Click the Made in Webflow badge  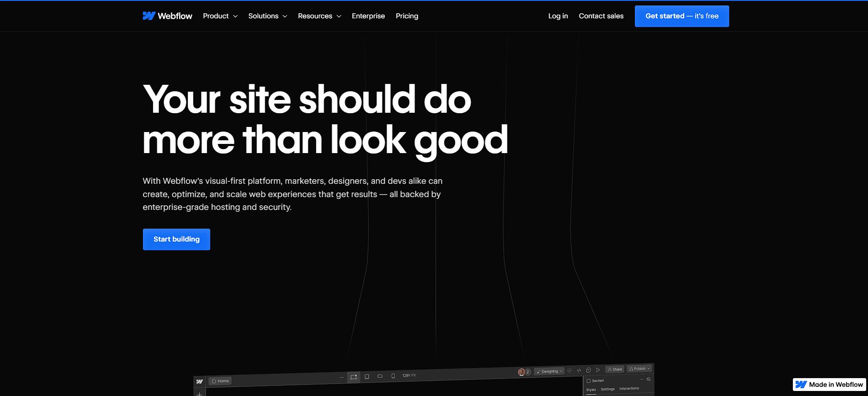[x=830, y=385]
